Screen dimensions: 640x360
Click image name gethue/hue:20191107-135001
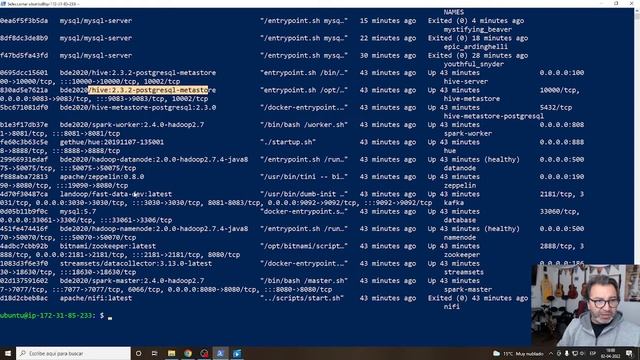[x=112, y=142]
